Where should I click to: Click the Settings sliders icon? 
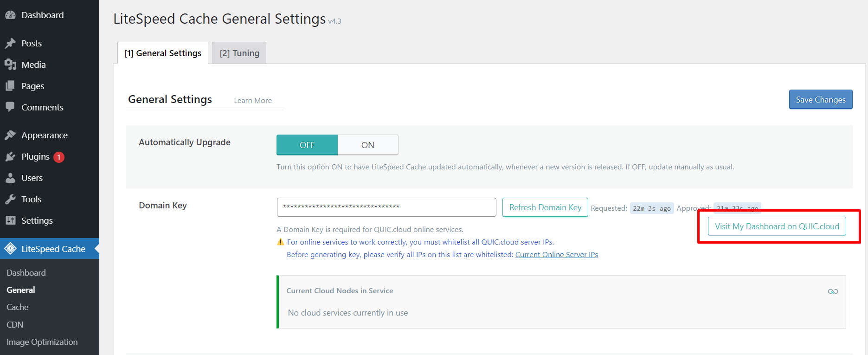10,220
